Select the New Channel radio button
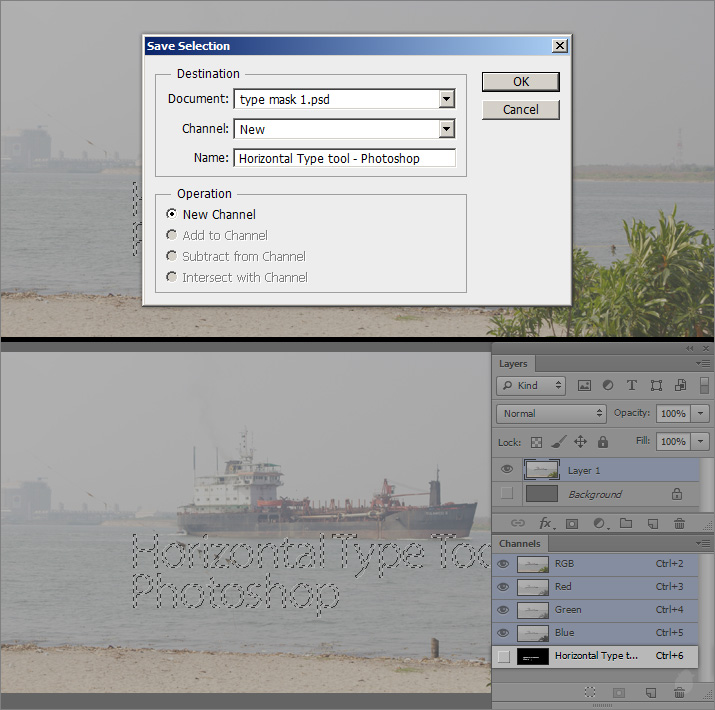 [x=172, y=214]
